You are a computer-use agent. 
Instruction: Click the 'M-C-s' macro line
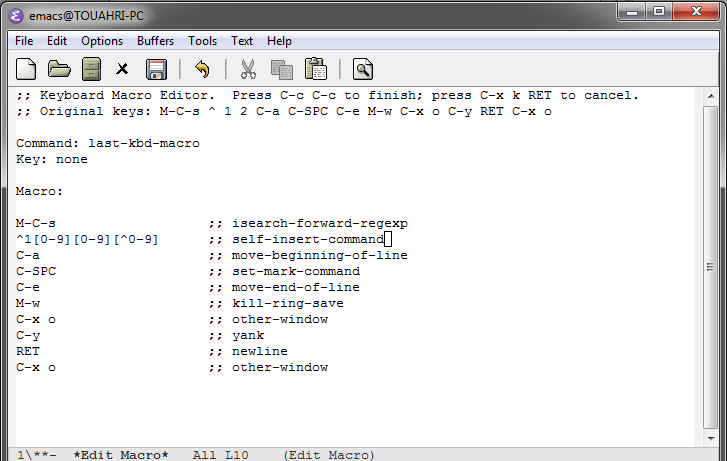coord(36,224)
